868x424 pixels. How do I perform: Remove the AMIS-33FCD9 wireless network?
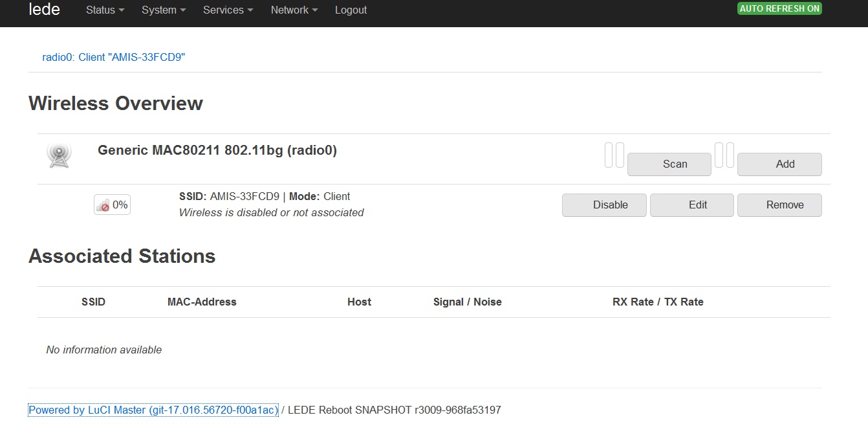tap(779, 205)
